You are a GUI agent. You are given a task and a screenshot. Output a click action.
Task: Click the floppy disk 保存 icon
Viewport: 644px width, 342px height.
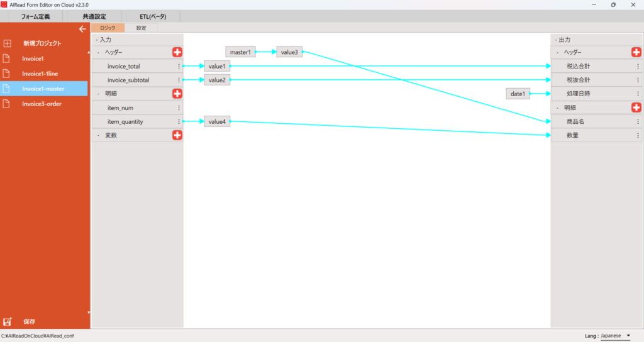point(8,321)
